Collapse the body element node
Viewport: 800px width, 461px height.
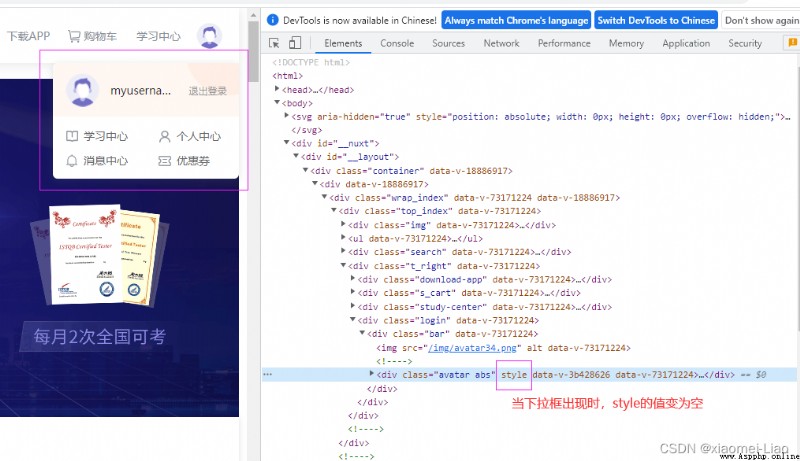[x=277, y=103]
